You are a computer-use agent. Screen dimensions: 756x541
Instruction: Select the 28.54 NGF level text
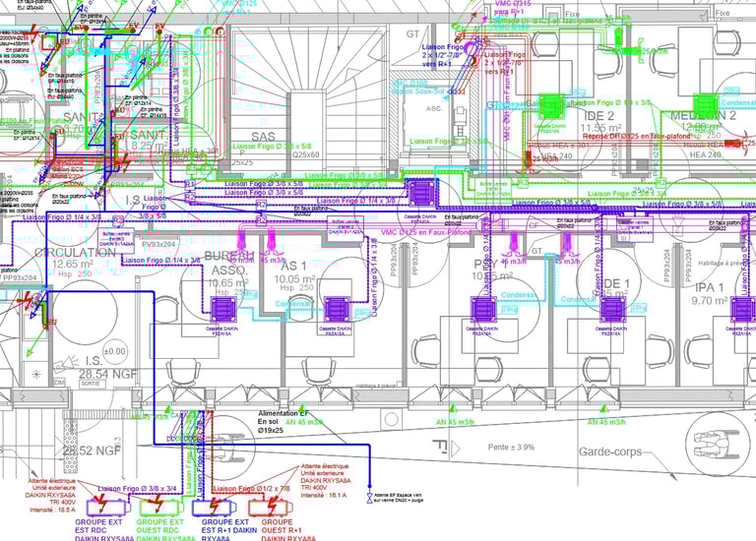pos(108,374)
